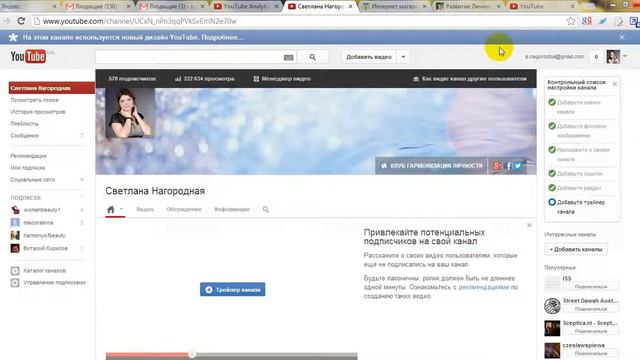The height and width of the screenshot is (360, 640).
Task: Click the blue 'Трейлер канала' button
Action: pyautogui.click(x=233, y=289)
